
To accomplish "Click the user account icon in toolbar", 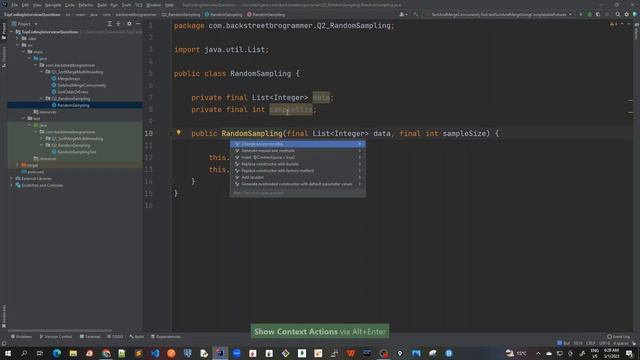I will (x=403, y=14).
